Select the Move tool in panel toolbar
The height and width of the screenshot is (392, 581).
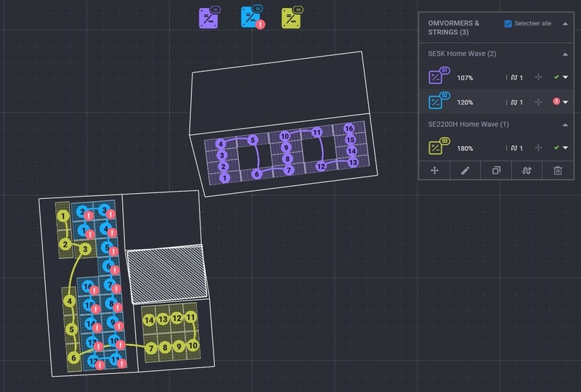pos(434,171)
